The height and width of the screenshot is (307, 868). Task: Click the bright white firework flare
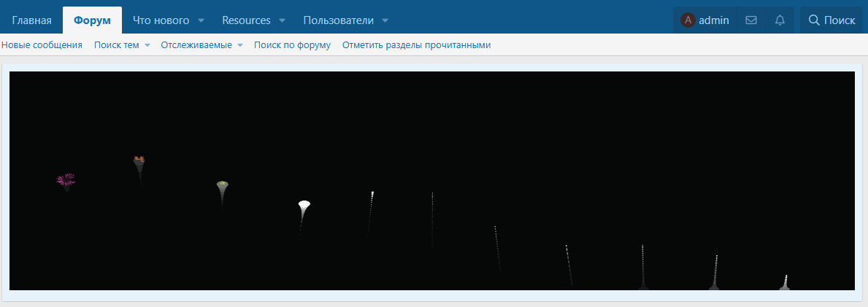304,205
